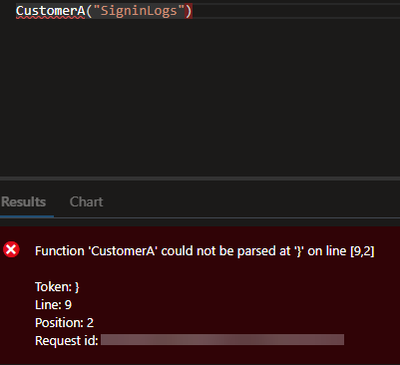Click the splitter bar above Results tabs

pos(200,179)
